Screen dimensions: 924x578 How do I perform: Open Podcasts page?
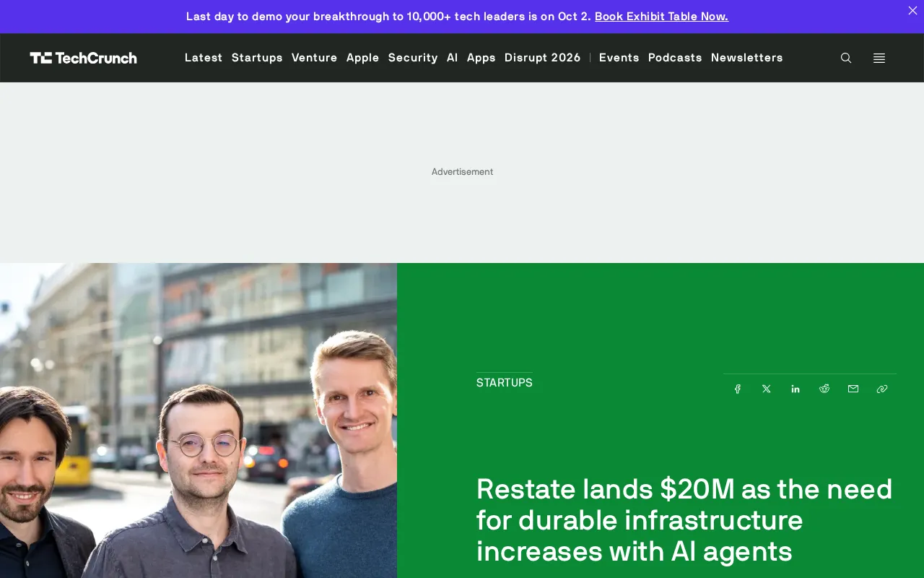pos(675,58)
